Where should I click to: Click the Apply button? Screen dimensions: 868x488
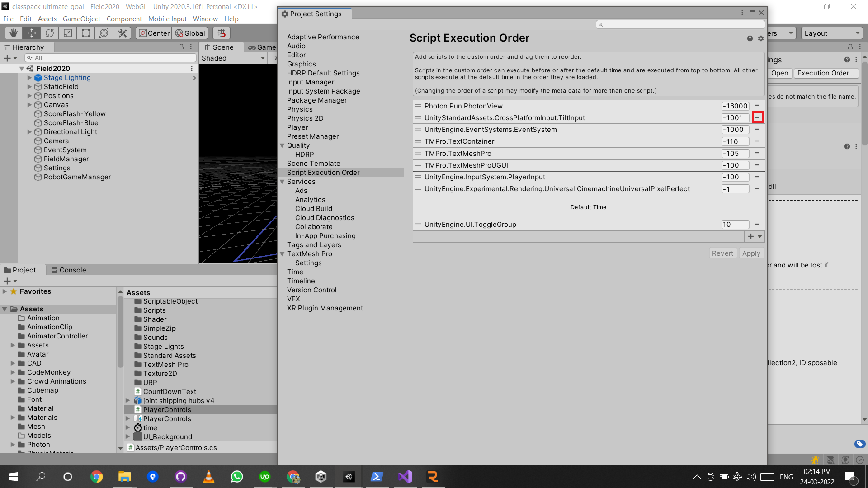coord(751,253)
